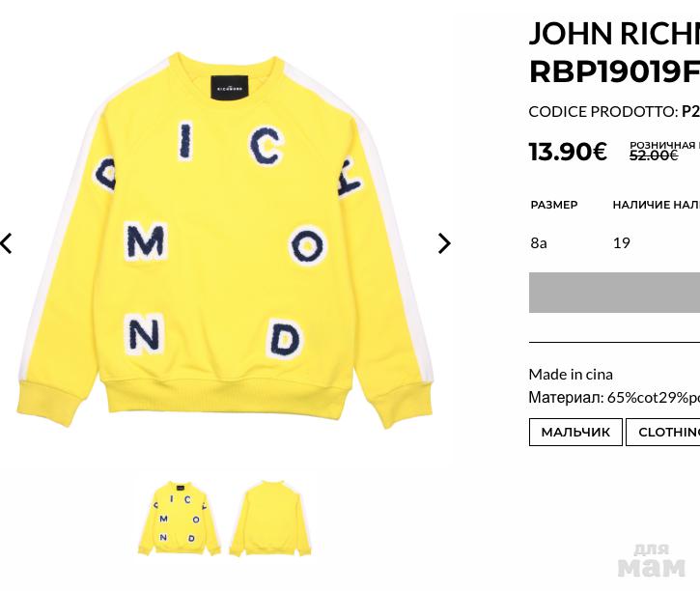Open the main yellow sweatshirt image
Viewport: 700px width, 591px height.
pyautogui.click(x=225, y=241)
